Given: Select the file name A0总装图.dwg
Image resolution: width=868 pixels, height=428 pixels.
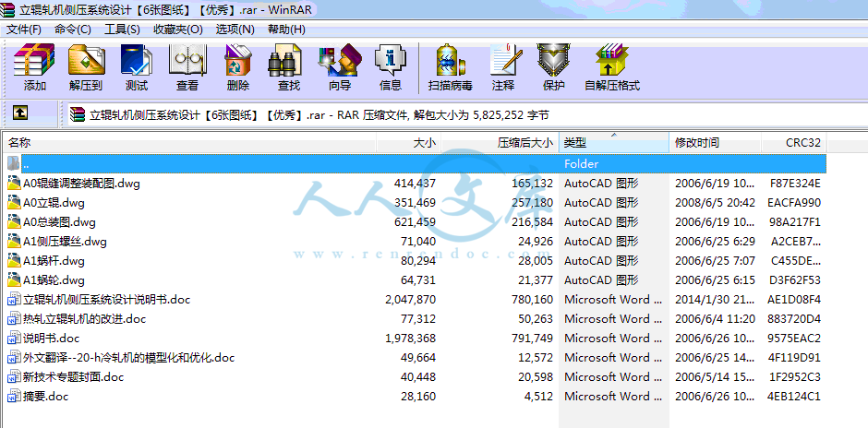Looking at the screenshot, I should [x=59, y=222].
